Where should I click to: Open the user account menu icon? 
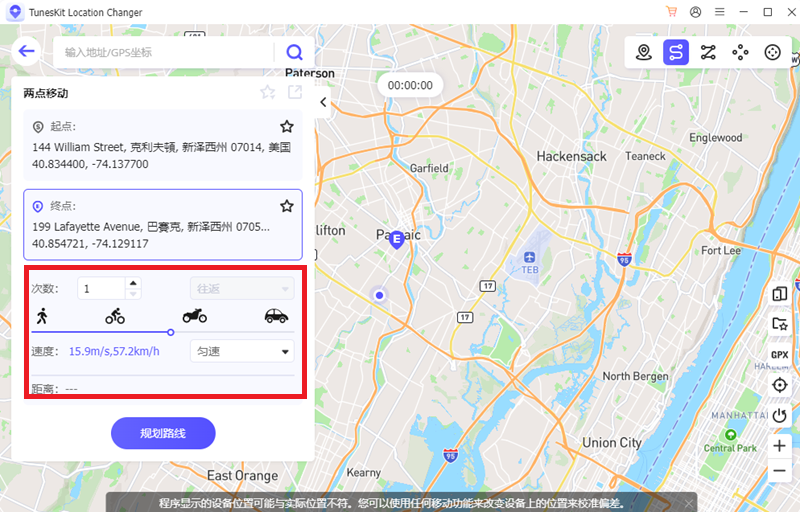[695, 12]
